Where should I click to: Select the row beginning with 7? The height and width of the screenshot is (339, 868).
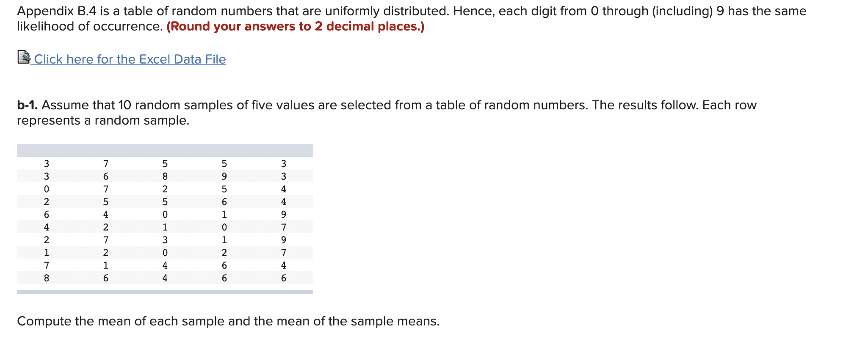[x=165, y=264]
